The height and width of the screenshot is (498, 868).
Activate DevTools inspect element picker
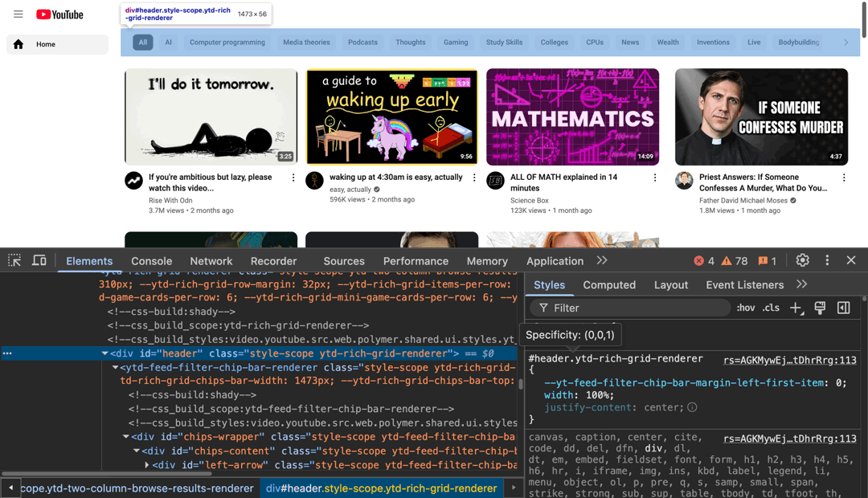click(x=14, y=260)
